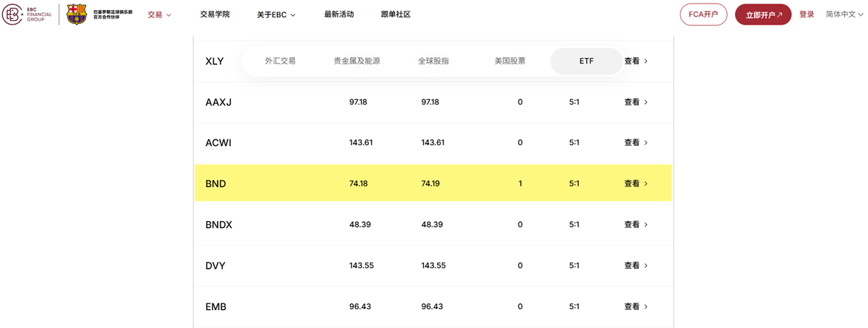This screenshot has height=328, width=868.
Task: Click the 5:1 leverage in EMB row
Action: pyautogui.click(x=574, y=306)
